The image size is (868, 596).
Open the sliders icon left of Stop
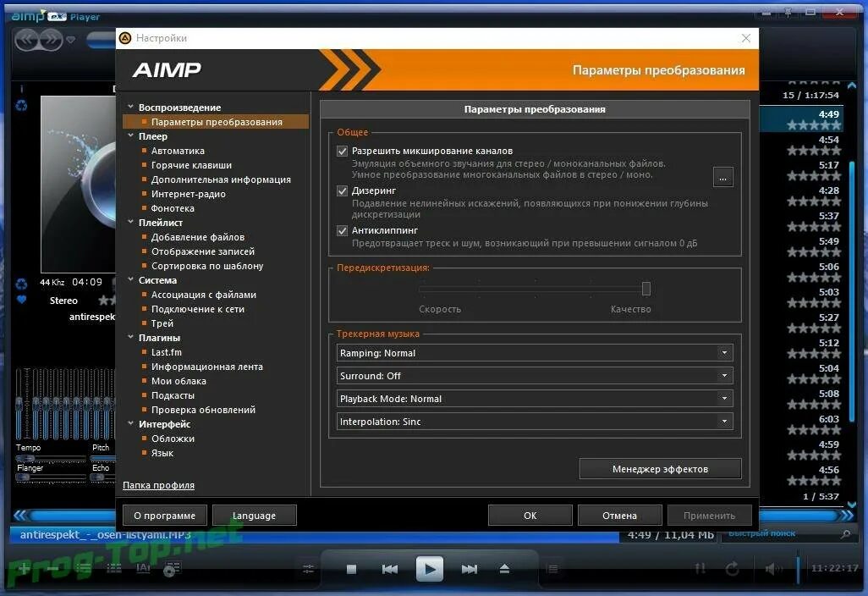[308, 569]
